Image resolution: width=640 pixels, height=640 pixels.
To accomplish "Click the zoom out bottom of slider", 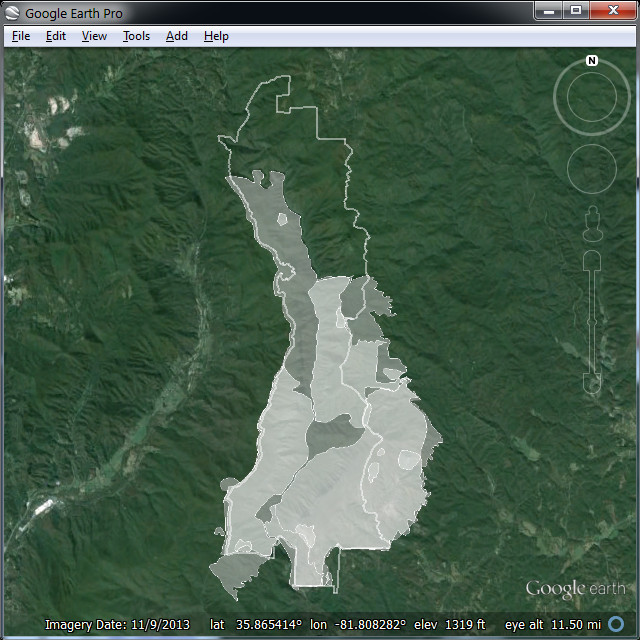I will (x=592, y=384).
